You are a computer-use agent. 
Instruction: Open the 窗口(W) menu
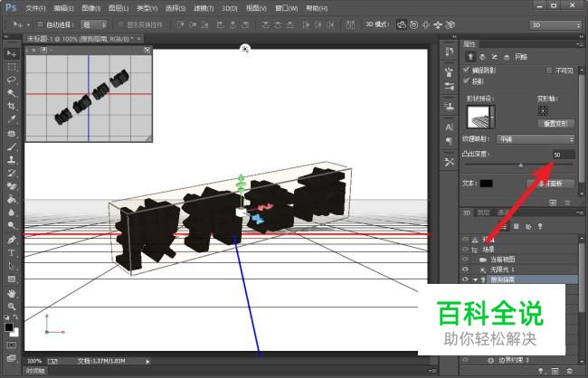pyautogui.click(x=286, y=8)
